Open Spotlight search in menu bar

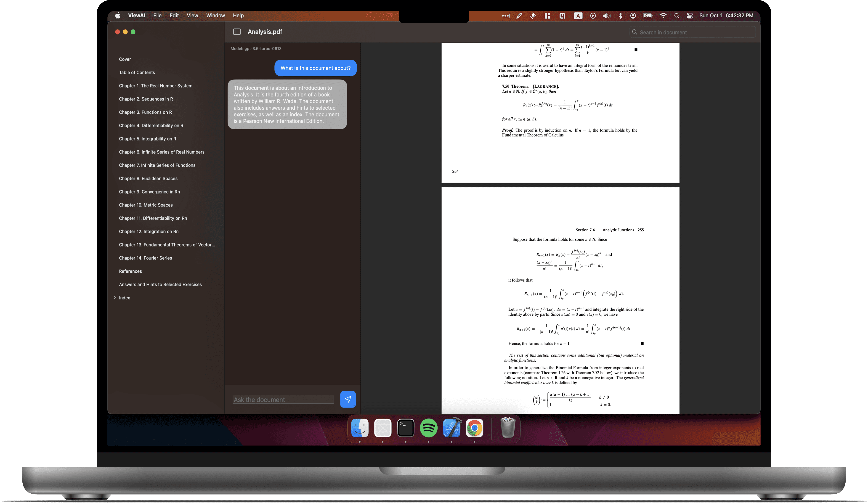point(677,16)
